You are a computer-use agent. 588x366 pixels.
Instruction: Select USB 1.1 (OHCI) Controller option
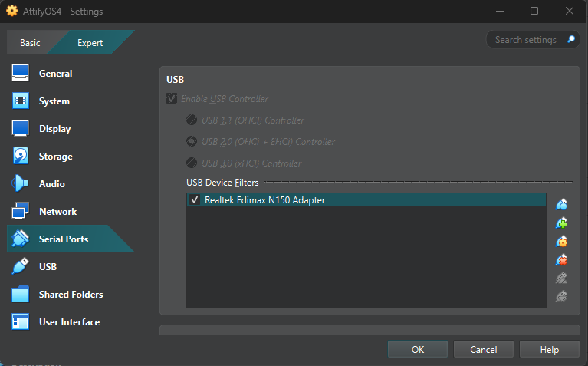click(x=192, y=120)
